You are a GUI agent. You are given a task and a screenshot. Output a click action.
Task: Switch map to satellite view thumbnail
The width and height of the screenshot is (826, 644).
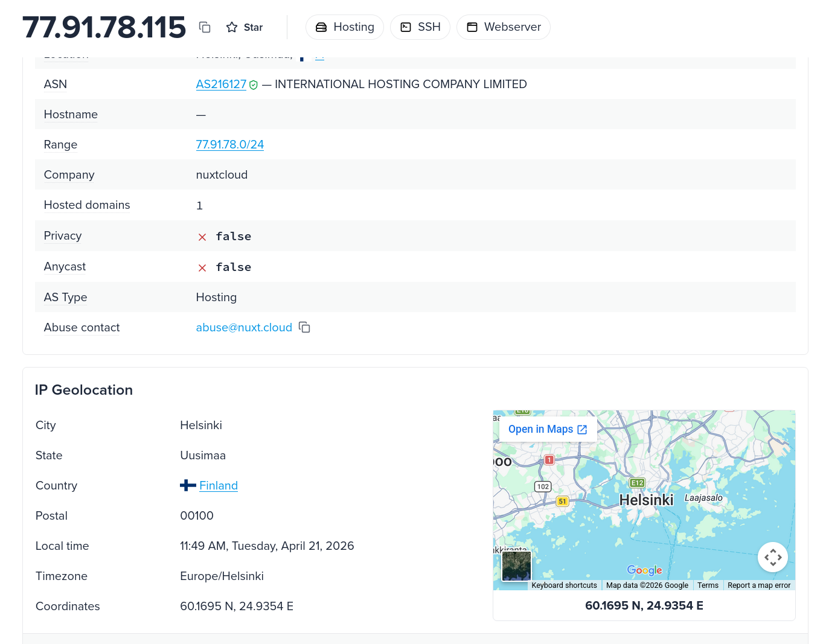(516, 566)
